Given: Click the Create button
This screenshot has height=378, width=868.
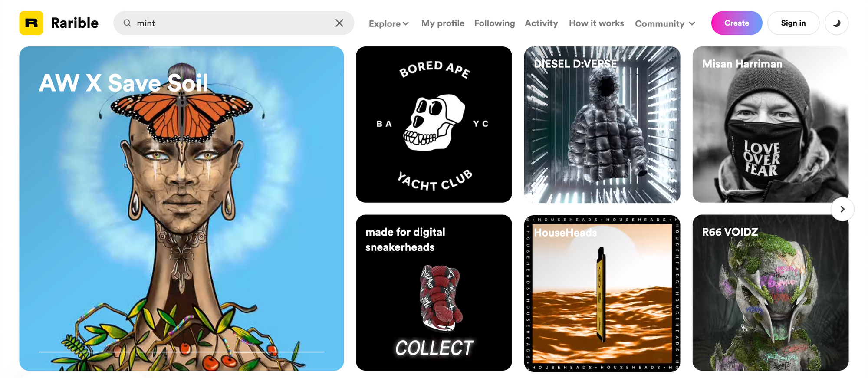Looking at the screenshot, I should pos(736,23).
